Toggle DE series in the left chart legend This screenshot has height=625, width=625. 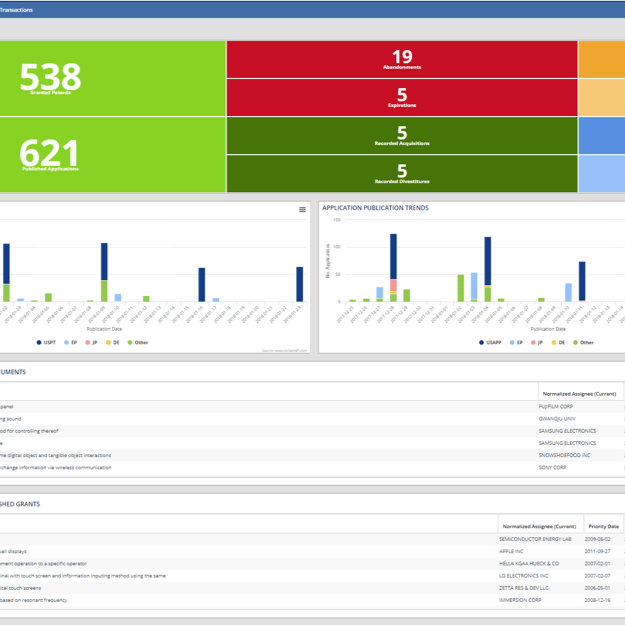(x=113, y=342)
